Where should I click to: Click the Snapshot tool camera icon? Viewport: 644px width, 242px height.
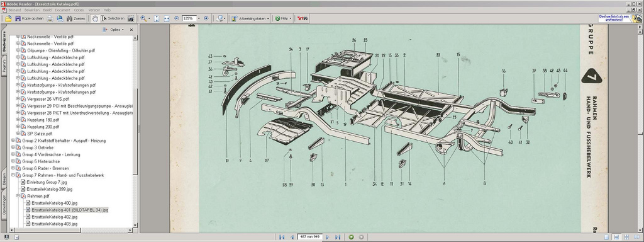pyautogui.click(x=131, y=18)
